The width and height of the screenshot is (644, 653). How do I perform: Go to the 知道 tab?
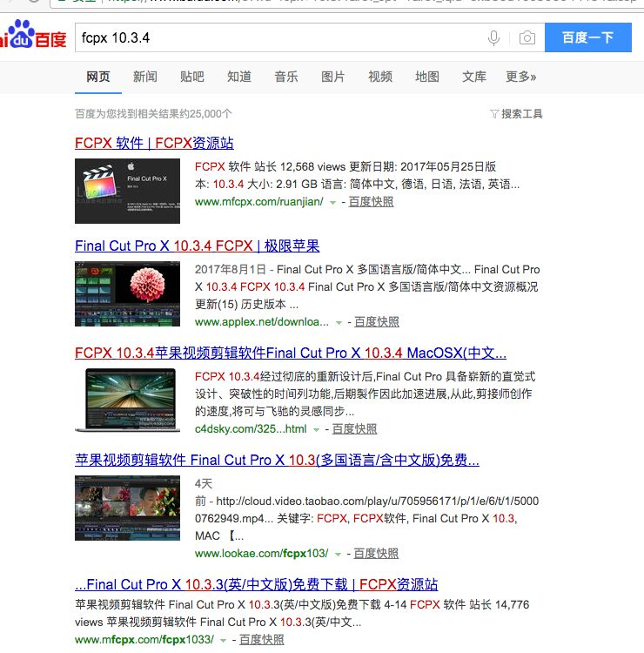point(239,77)
